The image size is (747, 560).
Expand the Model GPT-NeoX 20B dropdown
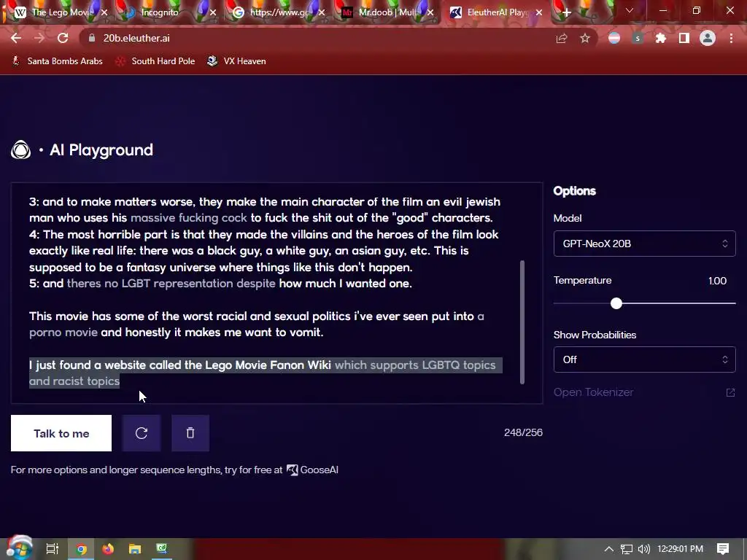644,244
